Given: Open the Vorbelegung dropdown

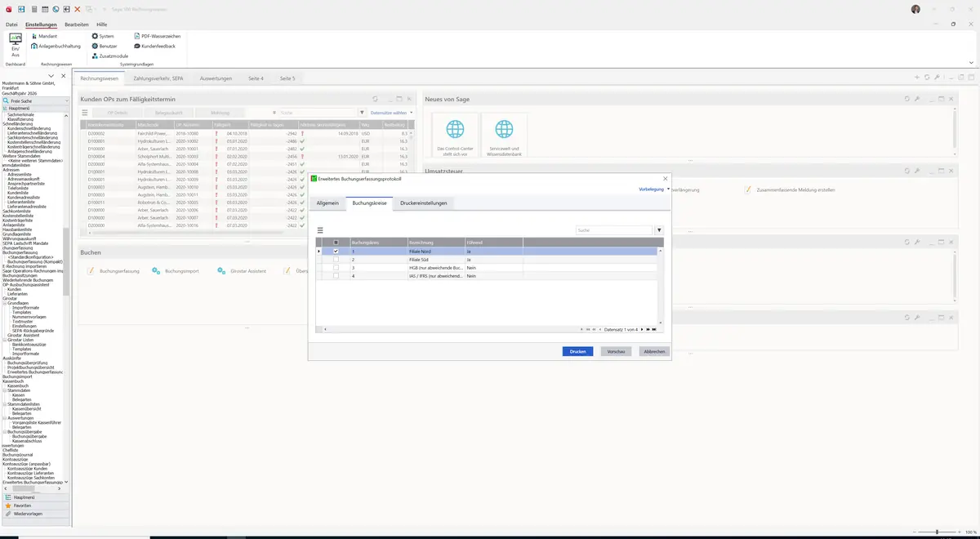Looking at the screenshot, I should pos(654,189).
